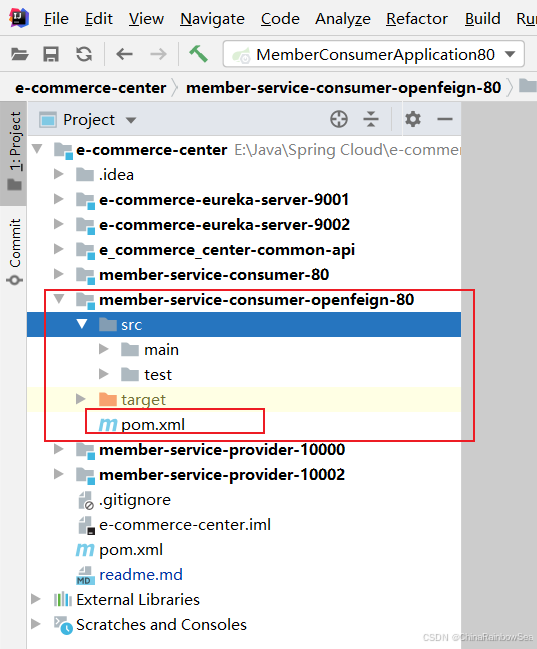This screenshot has width=537, height=649.
Task: Open MemberConsumerApplication80 run configuration dropdown
Action: tap(374, 54)
